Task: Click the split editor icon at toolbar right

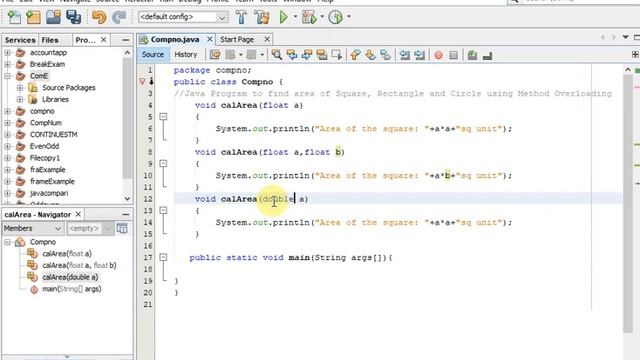Action: [x=635, y=54]
